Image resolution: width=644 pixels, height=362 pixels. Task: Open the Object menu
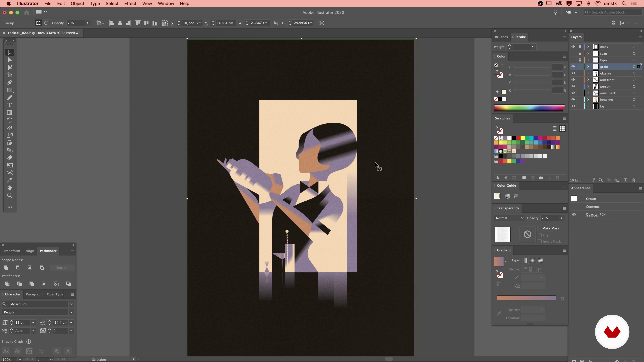[77, 4]
